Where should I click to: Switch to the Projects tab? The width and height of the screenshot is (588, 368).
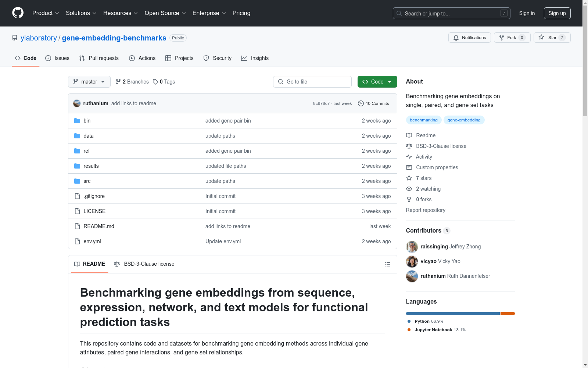pos(179,58)
